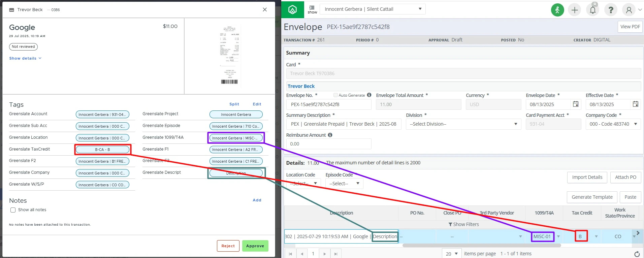Go to first page of details grid
The height and width of the screenshot is (258, 644).
point(290,254)
